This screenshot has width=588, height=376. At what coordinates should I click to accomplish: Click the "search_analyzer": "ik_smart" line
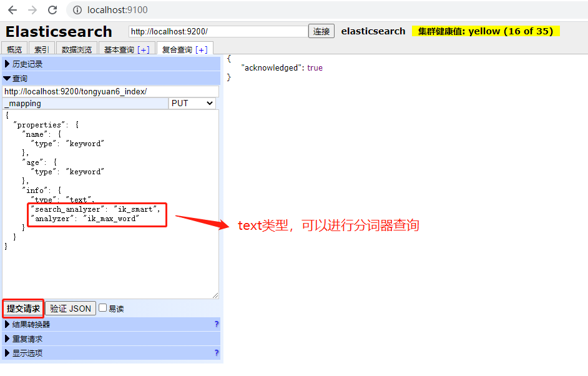point(96,209)
